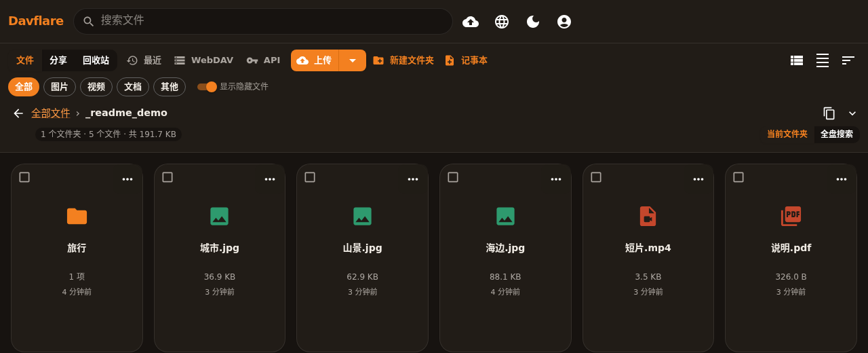Open more options for 海边.jpg

click(556, 179)
